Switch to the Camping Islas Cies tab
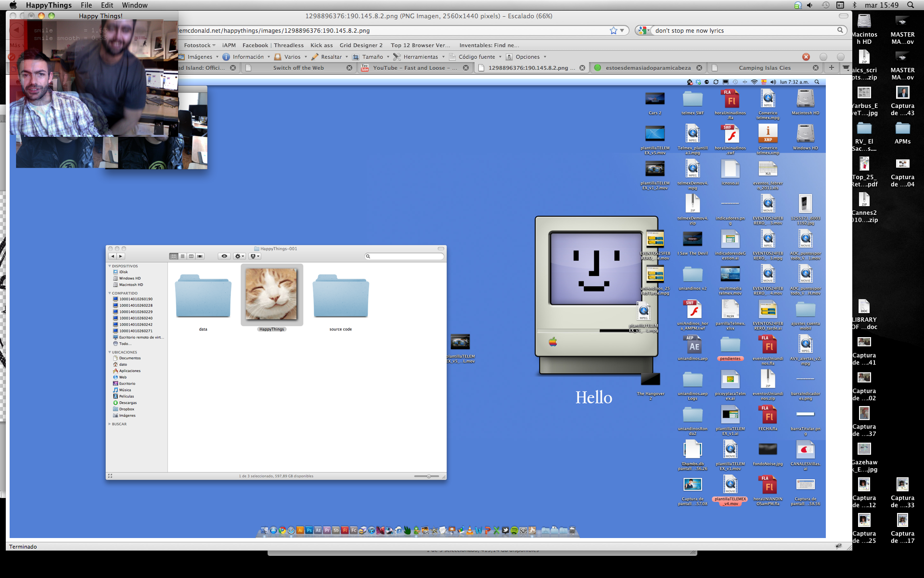The height and width of the screenshot is (578, 924). (x=764, y=68)
